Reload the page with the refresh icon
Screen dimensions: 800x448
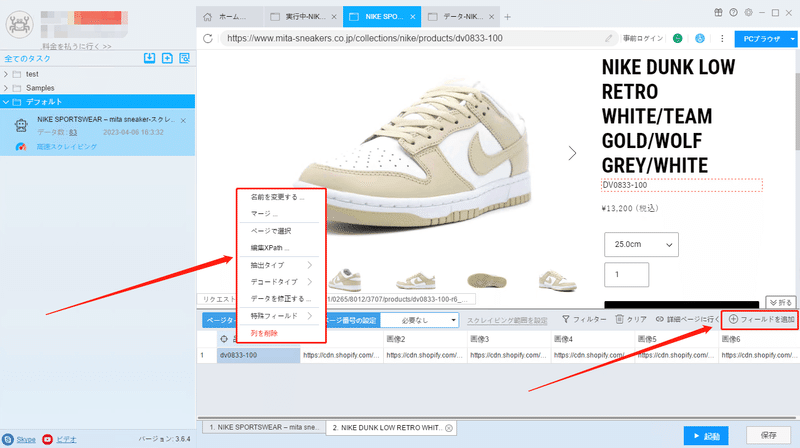click(x=208, y=38)
